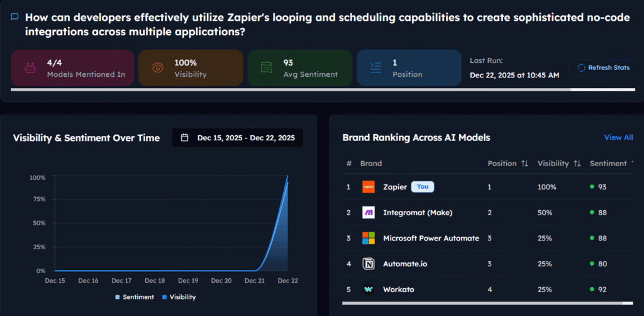Click the Visibility & Sentiment Over Time heading

tap(86, 138)
